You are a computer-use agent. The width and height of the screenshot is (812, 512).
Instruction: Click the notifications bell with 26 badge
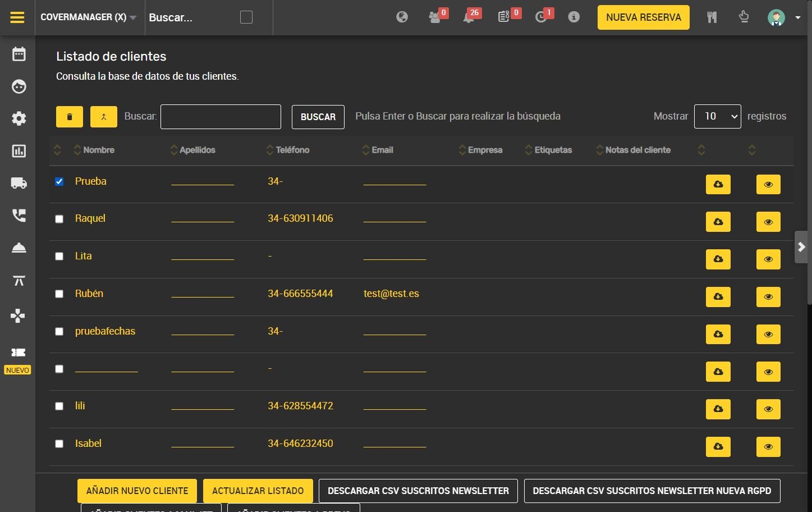(x=469, y=17)
